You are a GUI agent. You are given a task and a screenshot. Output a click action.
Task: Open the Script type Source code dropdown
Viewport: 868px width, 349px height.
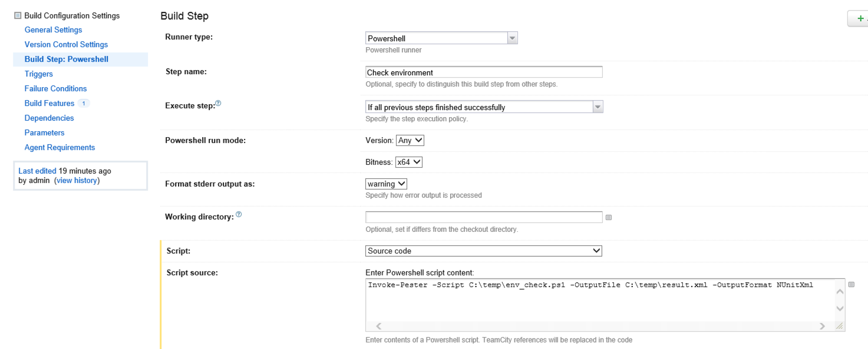pos(483,251)
